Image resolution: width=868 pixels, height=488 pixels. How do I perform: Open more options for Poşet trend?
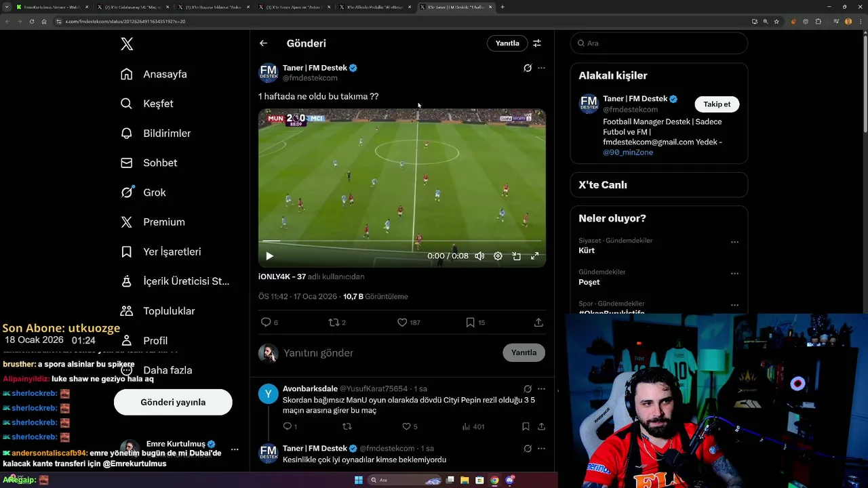[734, 274]
